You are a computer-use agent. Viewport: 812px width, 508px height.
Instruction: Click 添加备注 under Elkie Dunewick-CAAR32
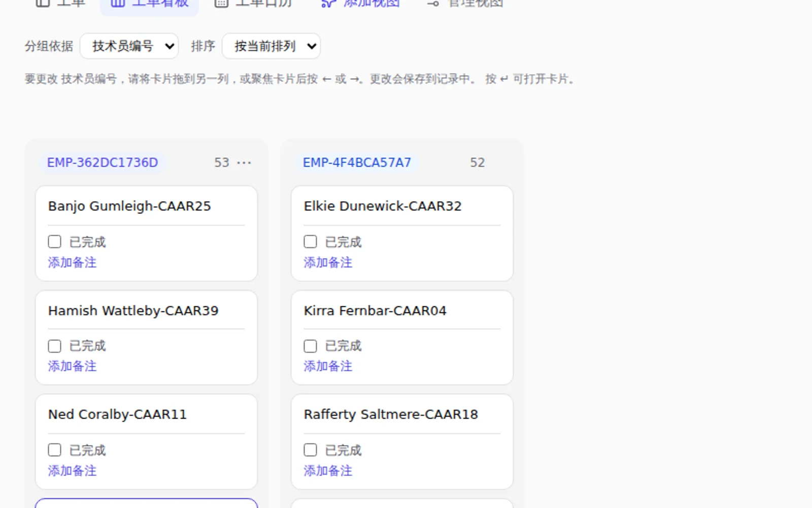(x=328, y=263)
